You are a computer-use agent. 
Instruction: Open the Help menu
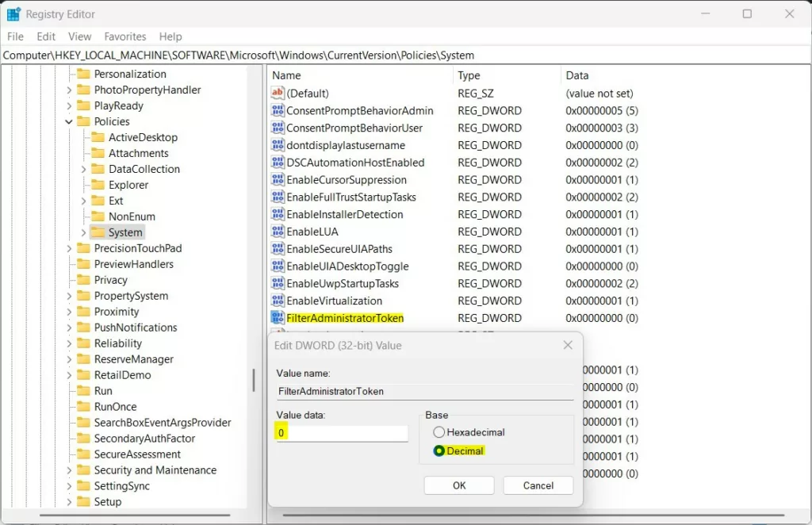point(170,36)
